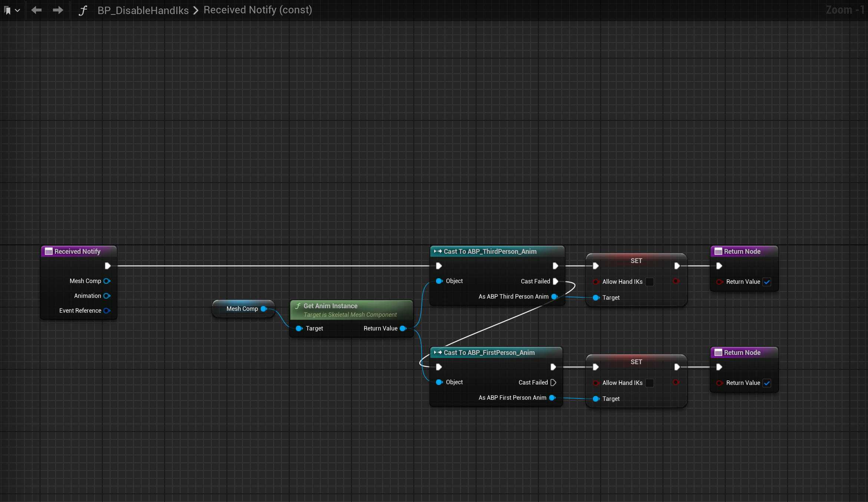Go back using the left arrow
The width and height of the screenshot is (868, 502).
36,10
